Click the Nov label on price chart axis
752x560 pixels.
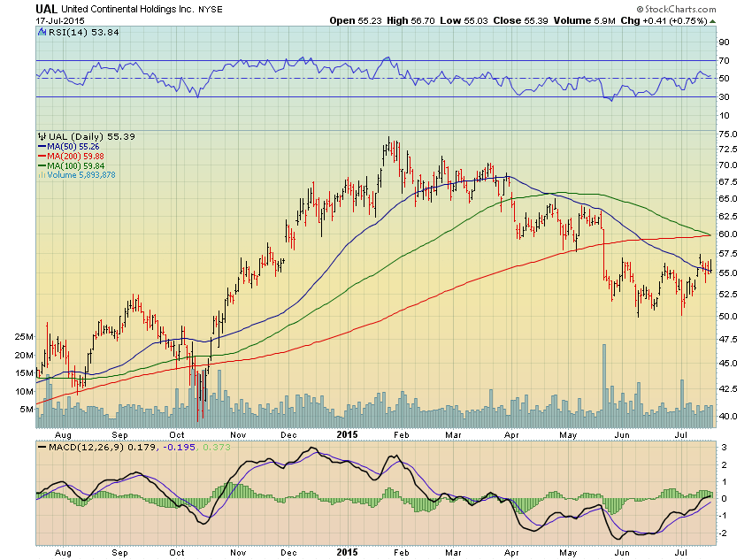238,435
